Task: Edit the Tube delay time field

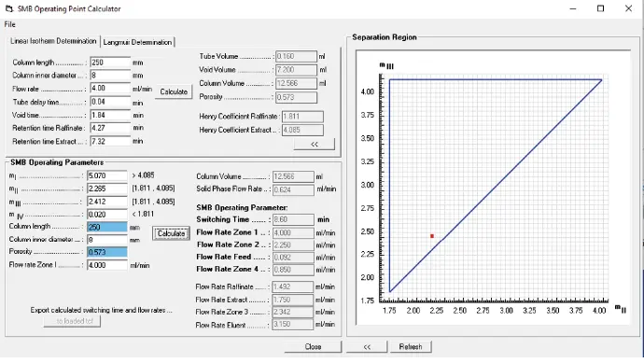Action: pos(110,102)
